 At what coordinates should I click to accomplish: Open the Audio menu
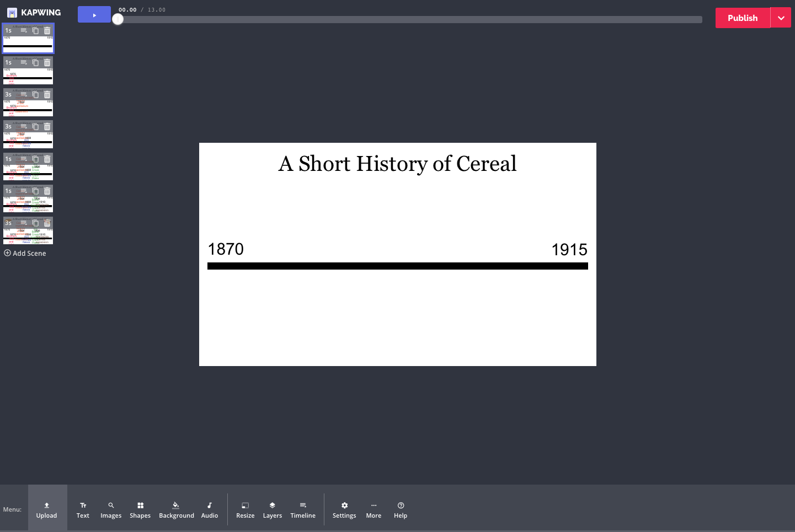click(210, 510)
